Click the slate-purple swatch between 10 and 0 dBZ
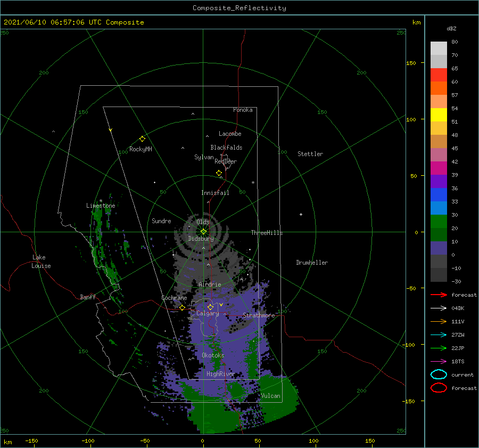Viewport: 479px width, 448px height. pyautogui.click(x=439, y=248)
